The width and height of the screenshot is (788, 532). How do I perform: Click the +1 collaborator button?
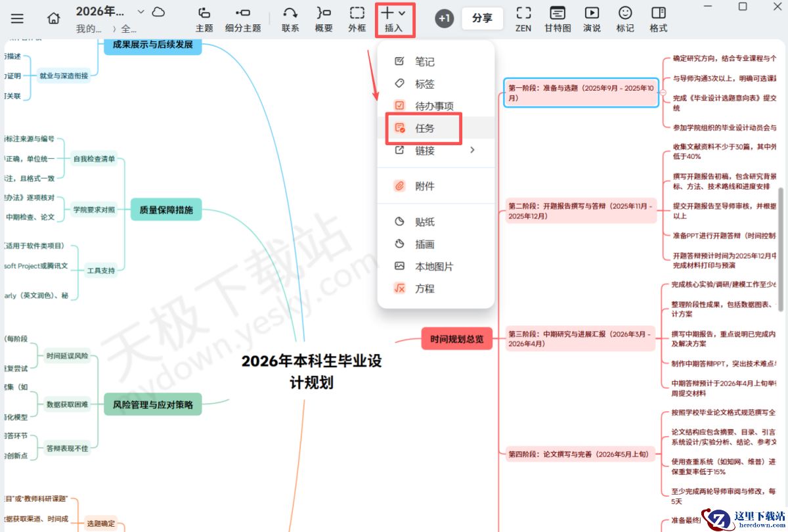[x=444, y=19]
